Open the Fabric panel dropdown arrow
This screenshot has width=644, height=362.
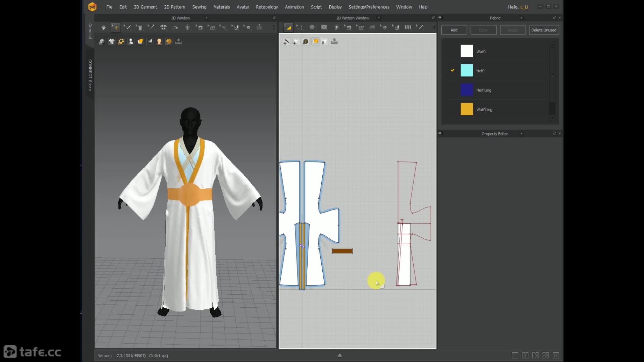pos(521,18)
